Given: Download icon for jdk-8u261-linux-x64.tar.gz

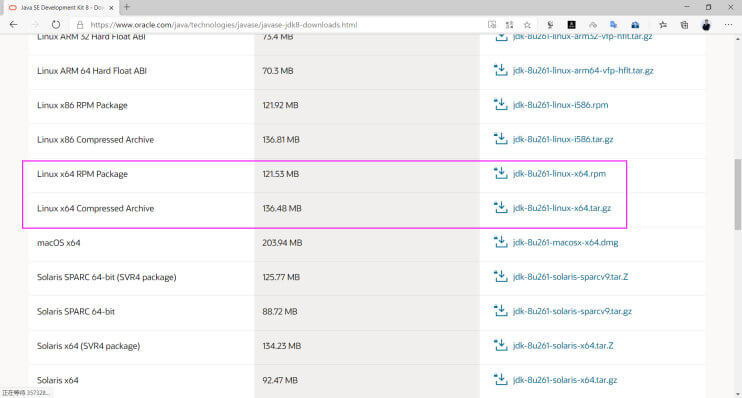Looking at the screenshot, I should click(x=501, y=208).
